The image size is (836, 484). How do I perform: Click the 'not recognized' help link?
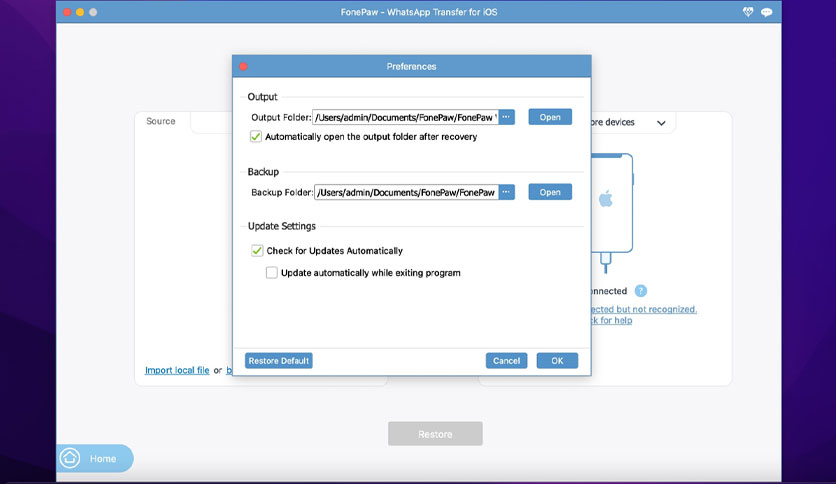644,314
